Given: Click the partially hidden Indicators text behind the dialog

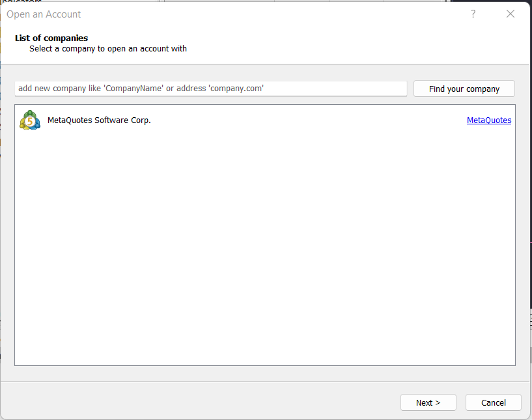Looking at the screenshot, I should click(22, 1).
